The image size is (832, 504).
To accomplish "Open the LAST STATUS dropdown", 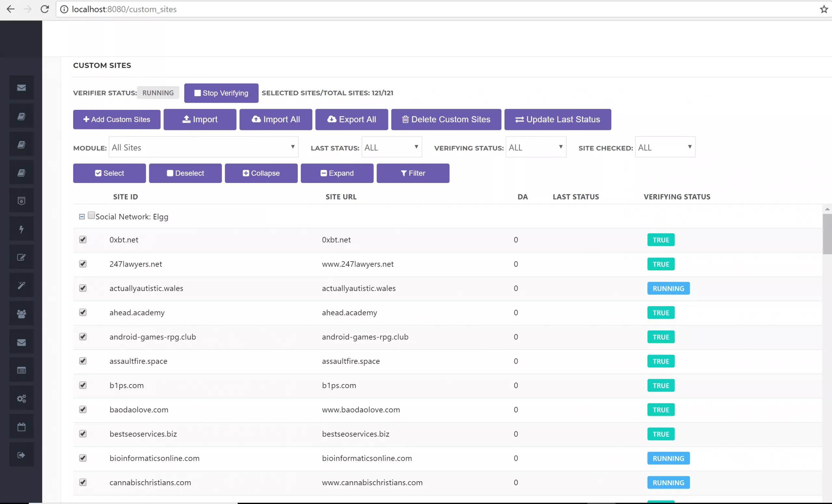I will pyautogui.click(x=391, y=147).
